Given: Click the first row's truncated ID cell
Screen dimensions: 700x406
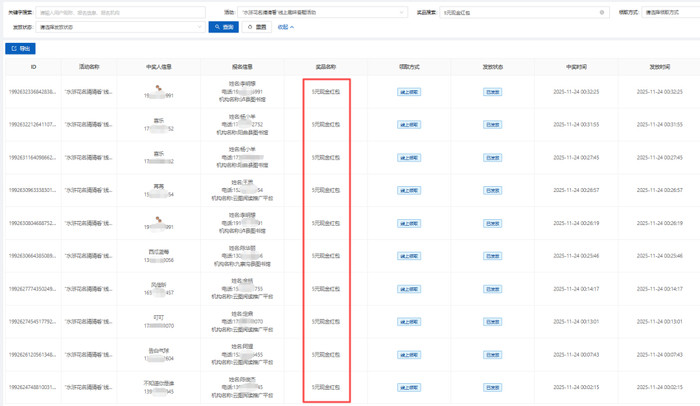Looking at the screenshot, I should (x=33, y=92).
